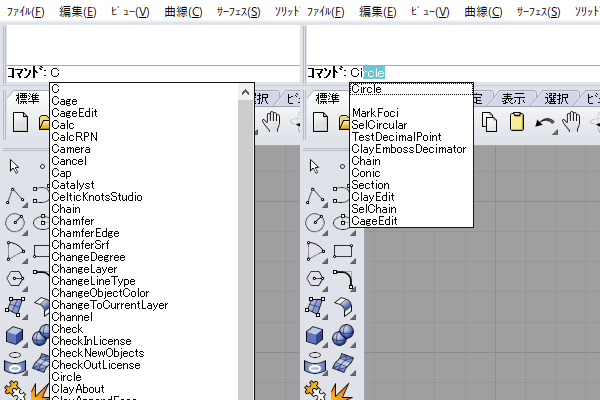This screenshot has width=600, height=400.
Task: Click the Copy icon in right toolbar
Action: 490,122
